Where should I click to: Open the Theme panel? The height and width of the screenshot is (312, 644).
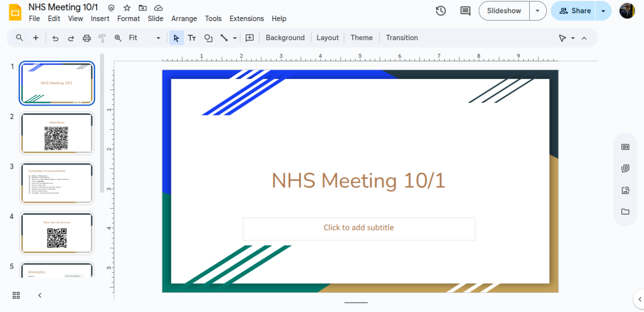click(362, 38)
